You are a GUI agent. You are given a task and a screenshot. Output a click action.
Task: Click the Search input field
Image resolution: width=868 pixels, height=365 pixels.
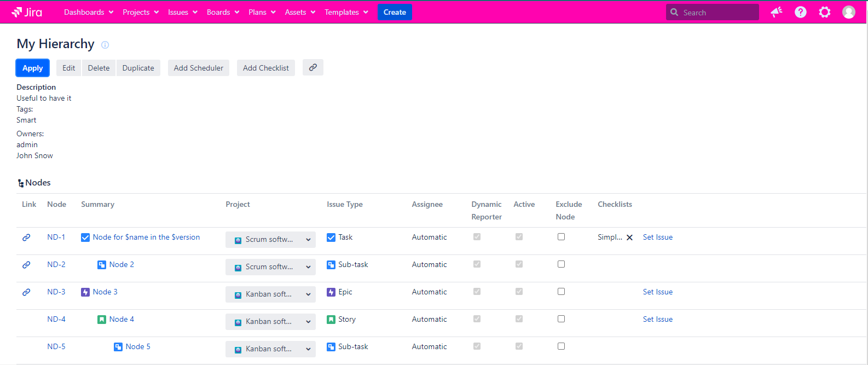pos(717,12)
